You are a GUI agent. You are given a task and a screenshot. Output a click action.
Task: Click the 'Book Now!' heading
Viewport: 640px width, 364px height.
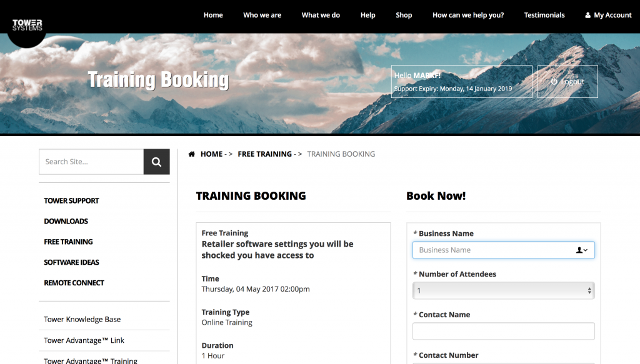[x=436, y=195]
